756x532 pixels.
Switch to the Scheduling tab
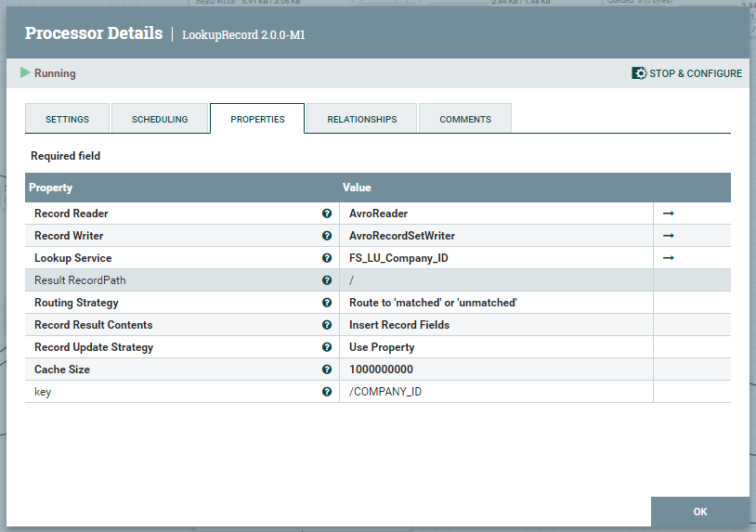pos(160,119)
